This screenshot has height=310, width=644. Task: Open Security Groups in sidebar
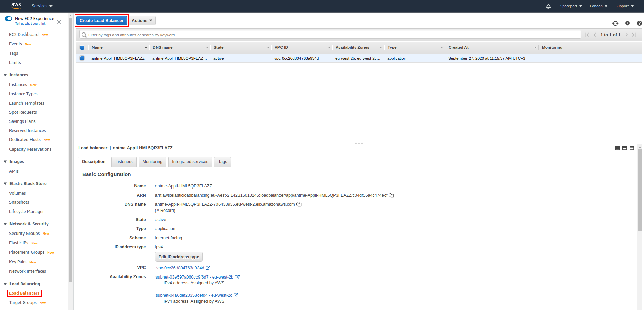(24, 234)
